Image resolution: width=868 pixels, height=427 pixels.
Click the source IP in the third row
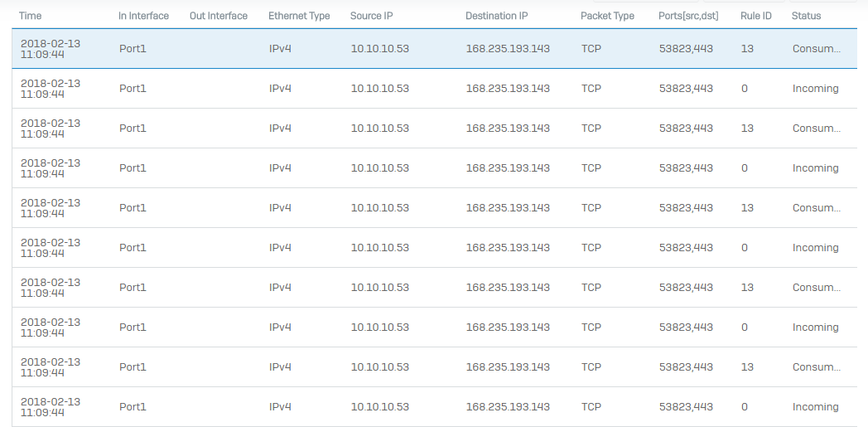(x=379, y=129)
